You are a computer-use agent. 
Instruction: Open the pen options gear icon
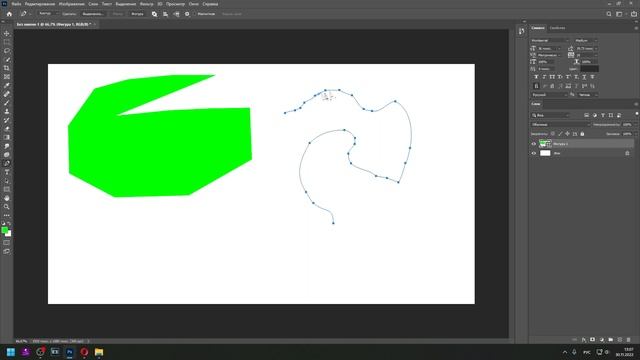[x=187, y=14]
